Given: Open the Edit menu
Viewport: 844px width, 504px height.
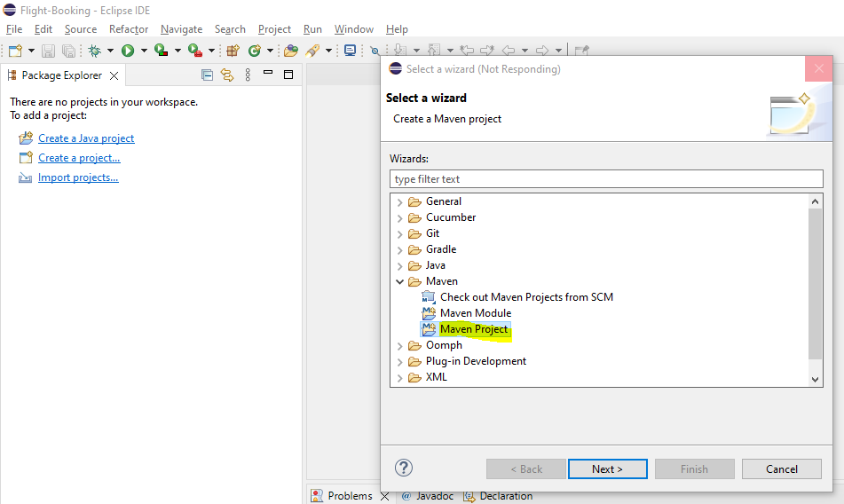Looking at the screenshot, I should tap(43, 29).
